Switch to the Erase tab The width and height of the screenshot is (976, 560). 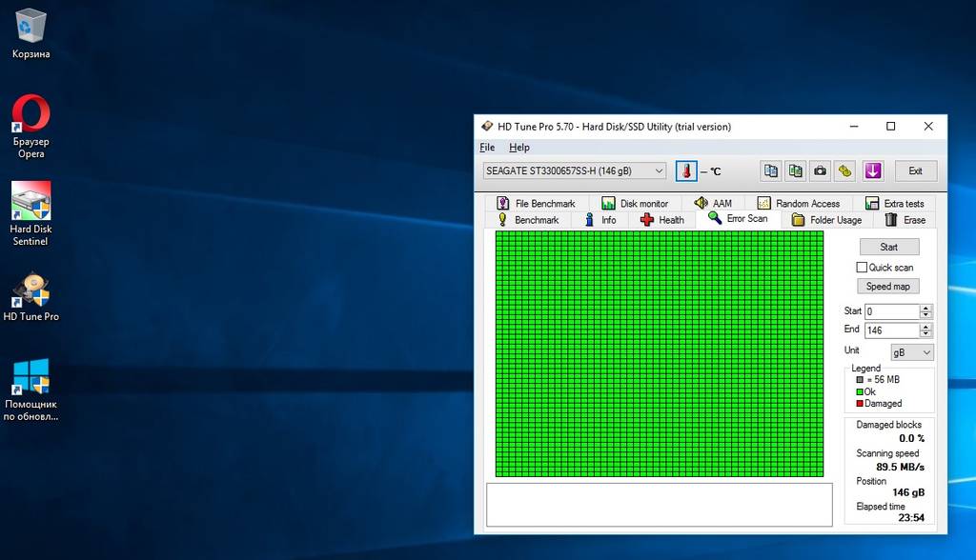[905, 220]
